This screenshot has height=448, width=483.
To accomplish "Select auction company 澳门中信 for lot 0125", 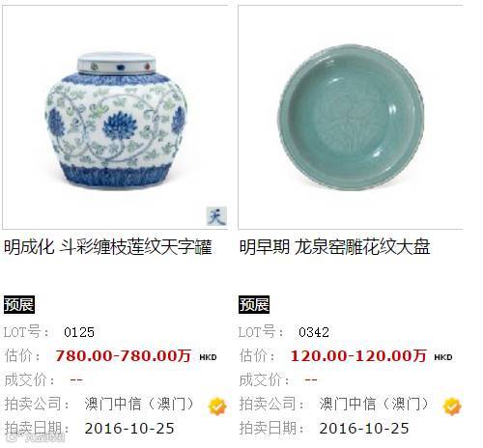I will [139, 404].
